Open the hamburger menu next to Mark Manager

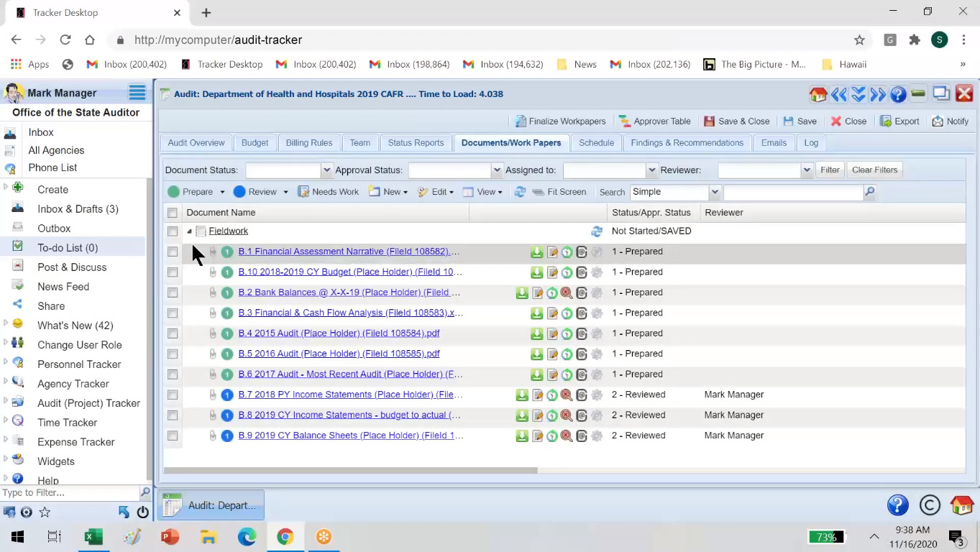click(137, 93)
